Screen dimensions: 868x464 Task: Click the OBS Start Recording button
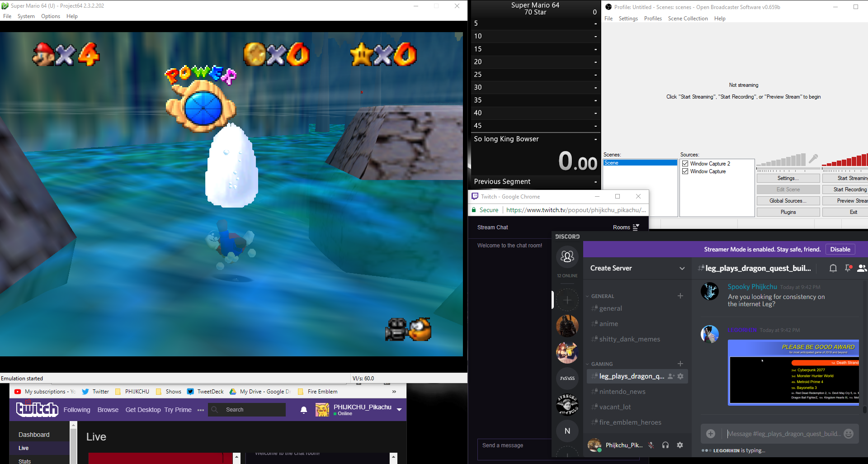click(x=845, y=189)
